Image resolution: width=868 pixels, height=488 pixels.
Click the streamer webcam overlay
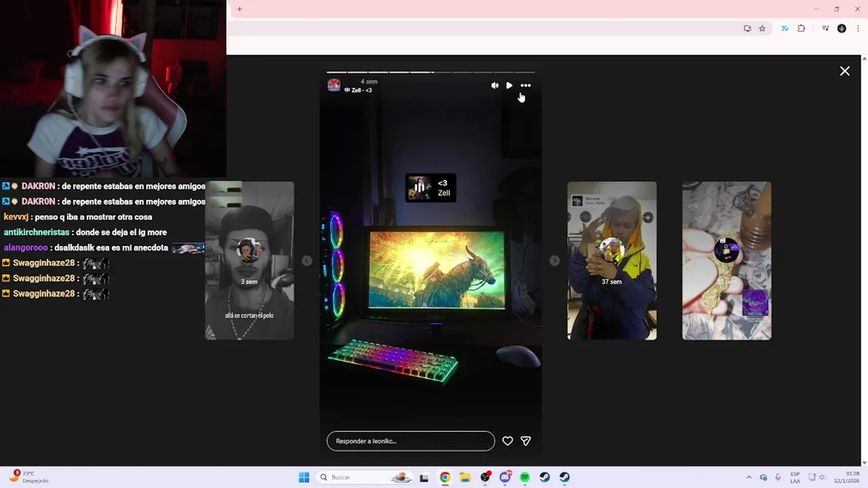pos(113,89)
